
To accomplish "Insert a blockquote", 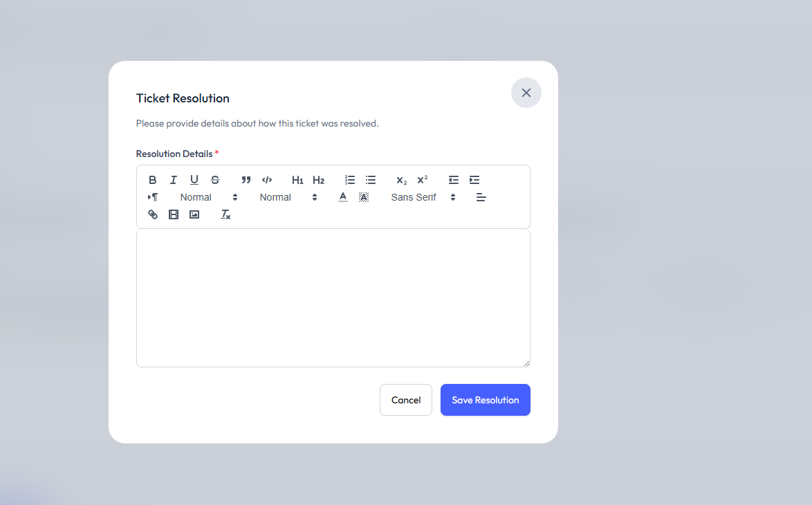I will 246,180.
